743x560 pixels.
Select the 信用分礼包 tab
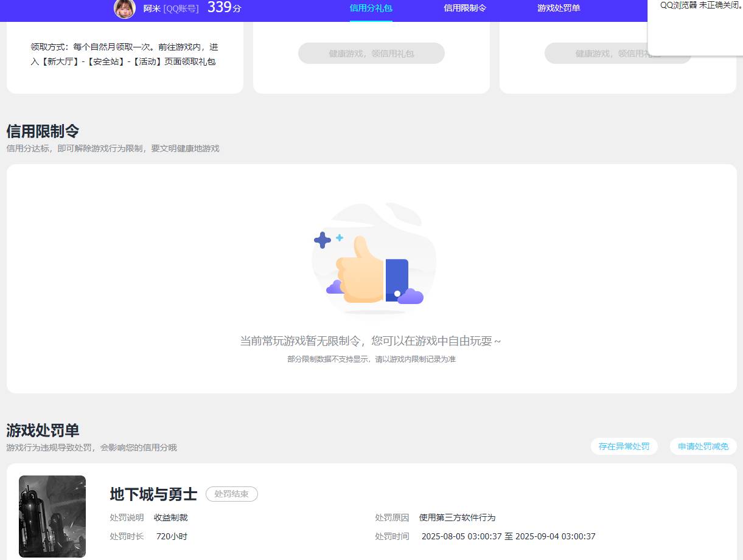tap(371, 8)
